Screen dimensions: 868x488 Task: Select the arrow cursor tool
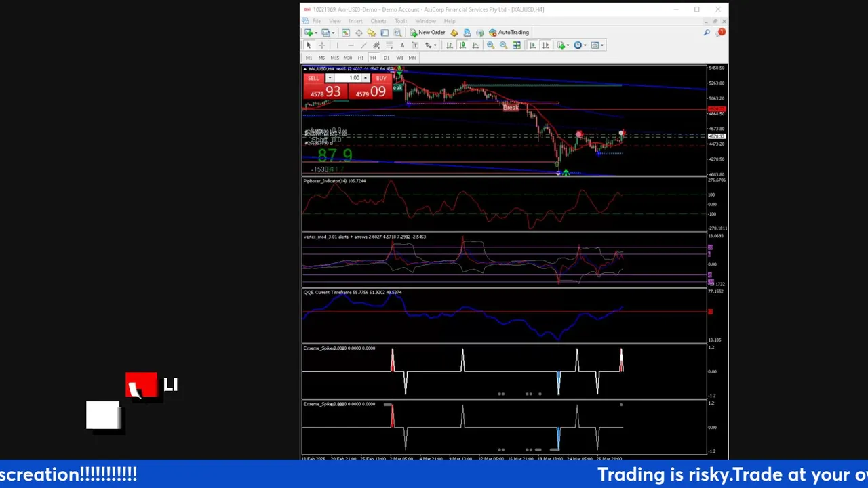tap(309, 45)
